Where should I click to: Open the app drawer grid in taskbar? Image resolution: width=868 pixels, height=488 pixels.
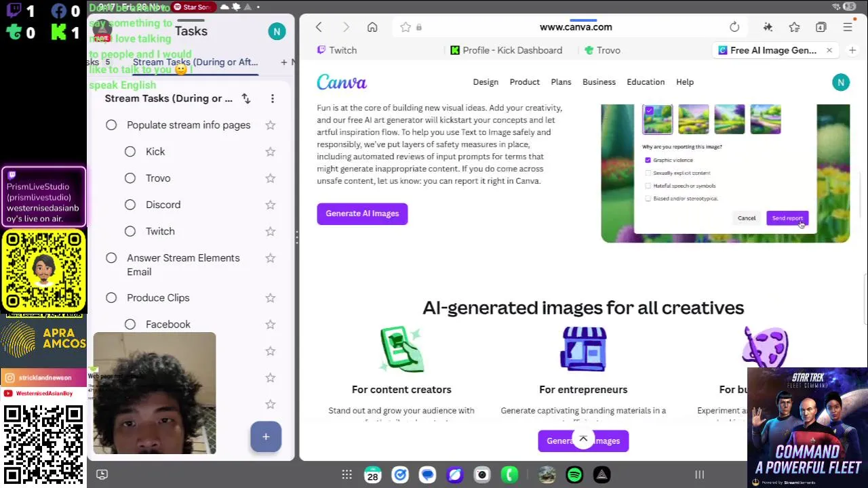click(x=347, y=475)
